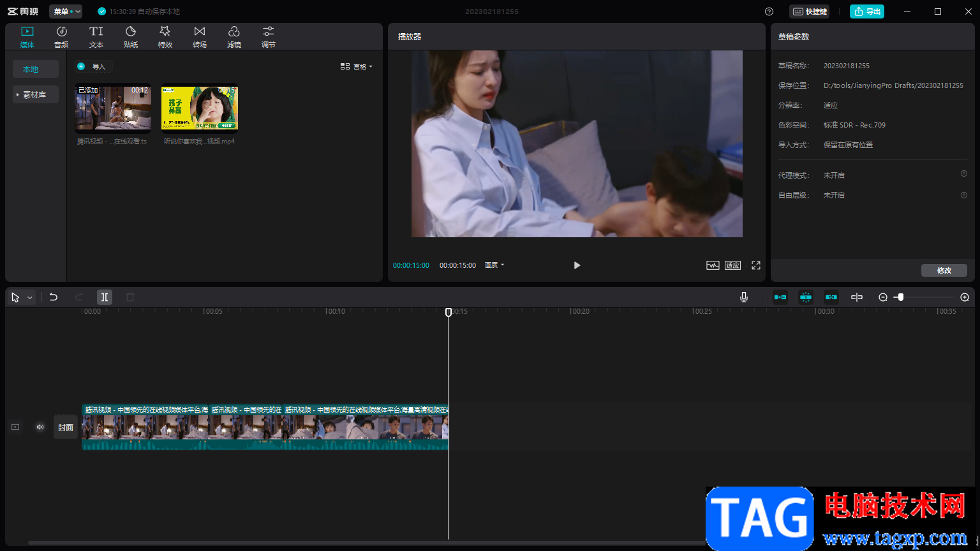Image resolution: width=980 pixels, height=551 pixels.
Task: Switch to the 贴纸 stickers tab
Action: [131, 37]
